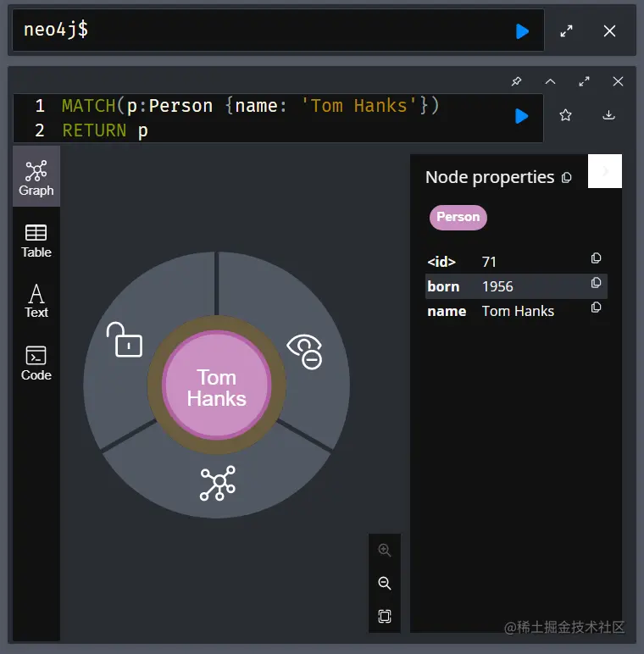
Task: Click the Node properties heading
Action: (490, 178)
